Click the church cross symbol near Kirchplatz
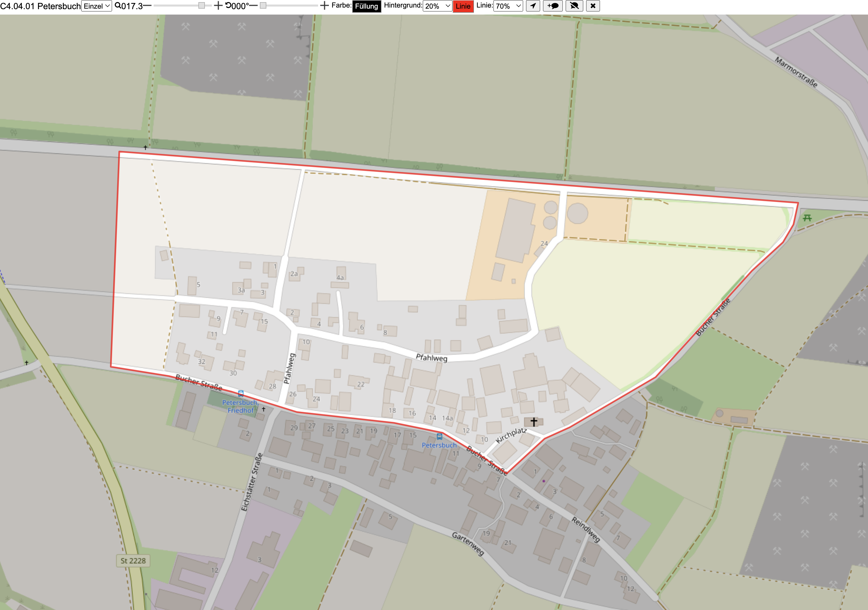 click(534, 421)
